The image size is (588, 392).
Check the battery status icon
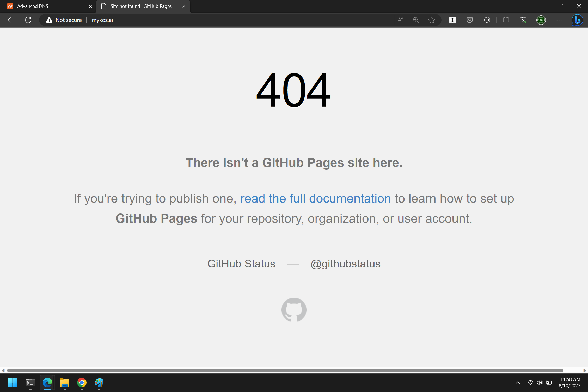coord(549,383)
